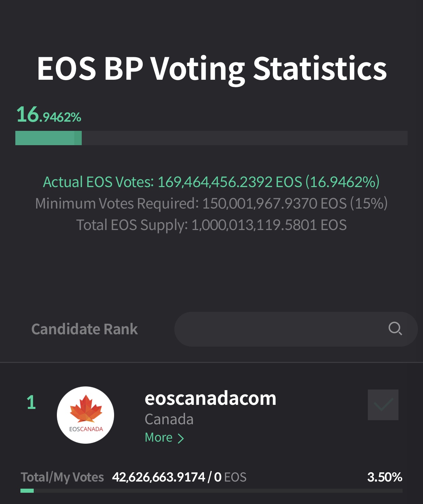The width and height of the screenshot is (423, 504).
Task: Click the magnifying glass search icon
Action: pos(395,329)
